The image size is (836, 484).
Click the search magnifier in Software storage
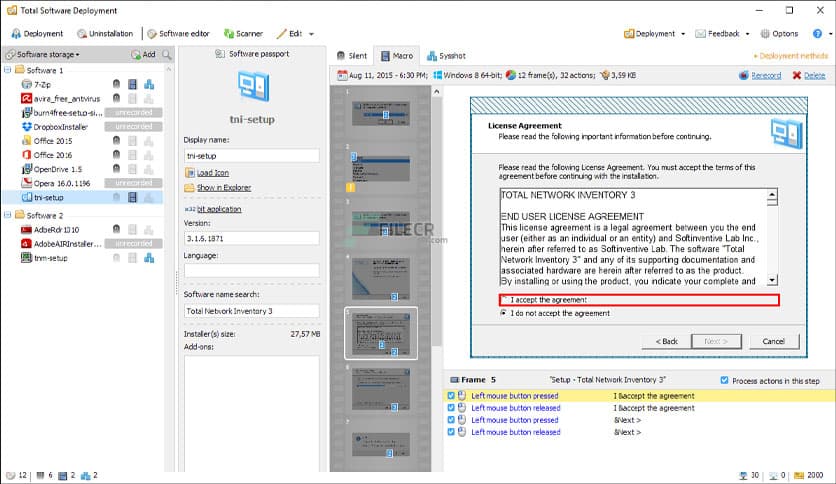(167, 54)
